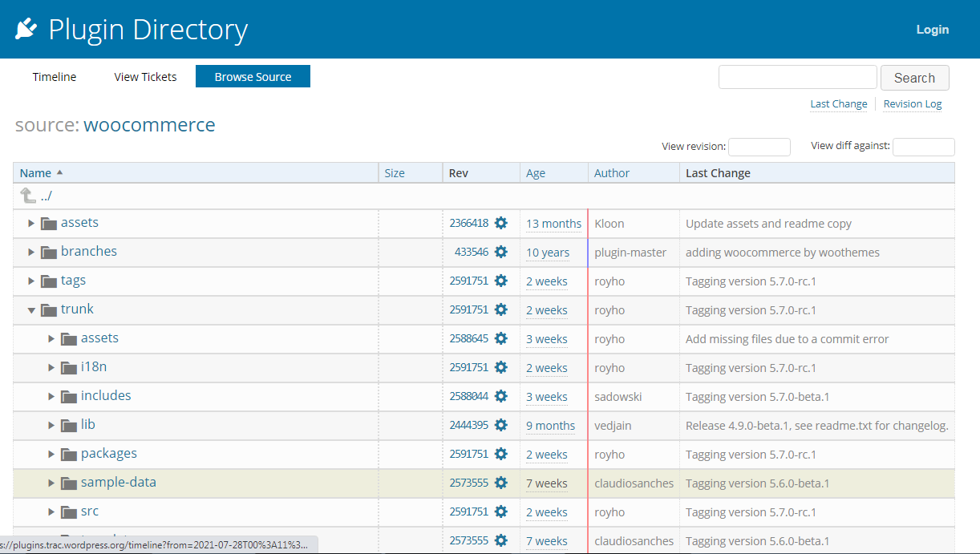Expand the lib folder
980x554 pixels.
[x=51, y=425]
